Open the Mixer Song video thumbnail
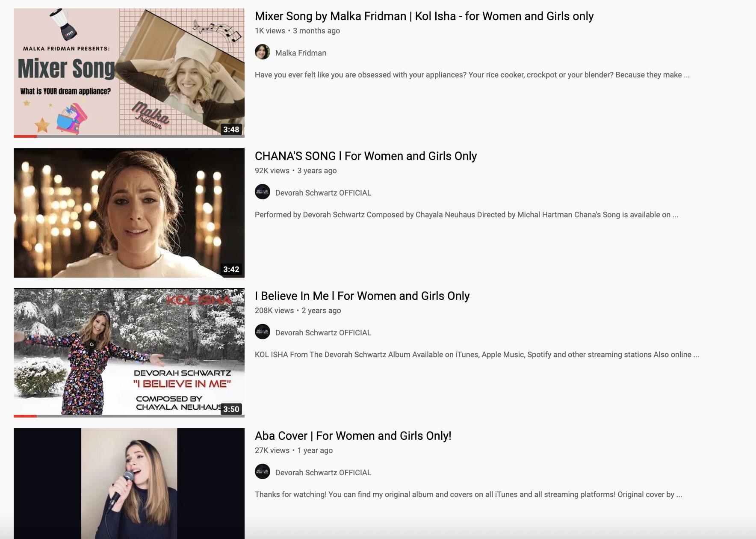Viewport: 756px width, 539px height. pyautogui.click(x=129, y=73)
